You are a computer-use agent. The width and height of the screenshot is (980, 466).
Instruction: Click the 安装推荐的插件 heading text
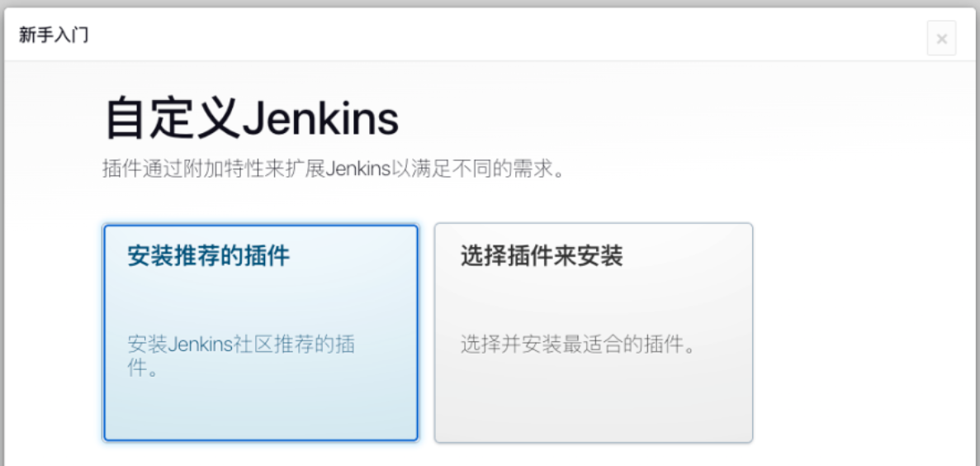pos(208,256)
